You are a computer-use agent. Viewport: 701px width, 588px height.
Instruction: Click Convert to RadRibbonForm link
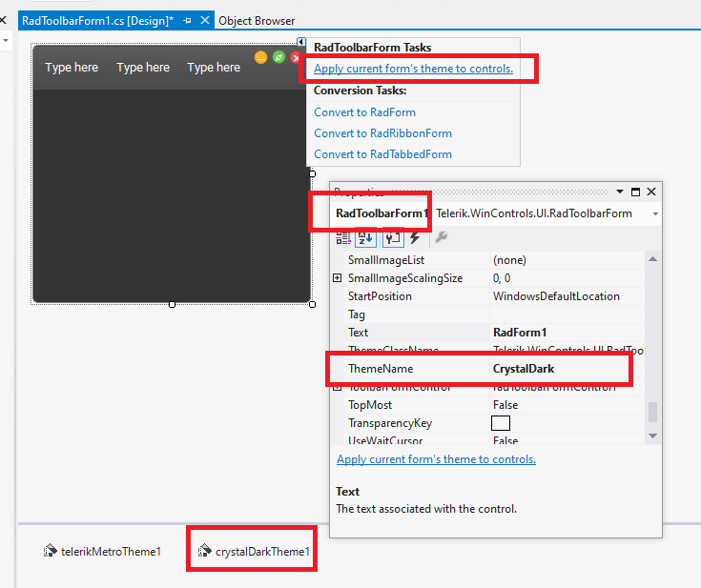[x=382, y=133]
